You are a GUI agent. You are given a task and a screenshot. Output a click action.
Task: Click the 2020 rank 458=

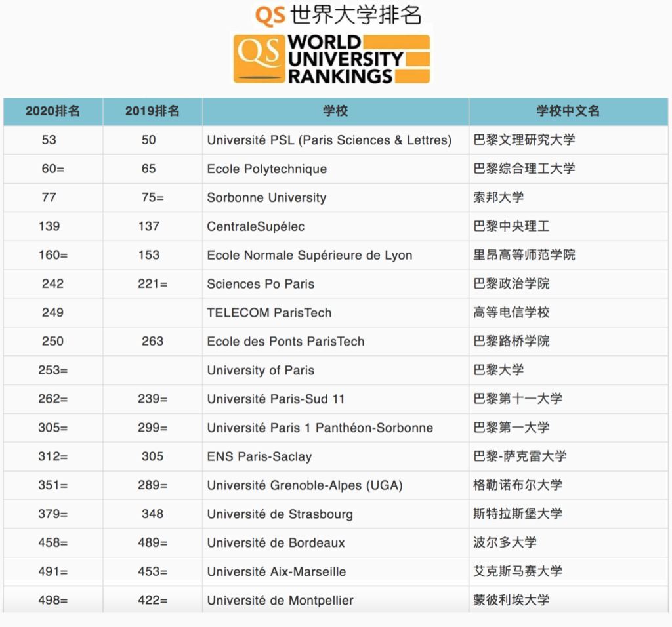(53, 542)
